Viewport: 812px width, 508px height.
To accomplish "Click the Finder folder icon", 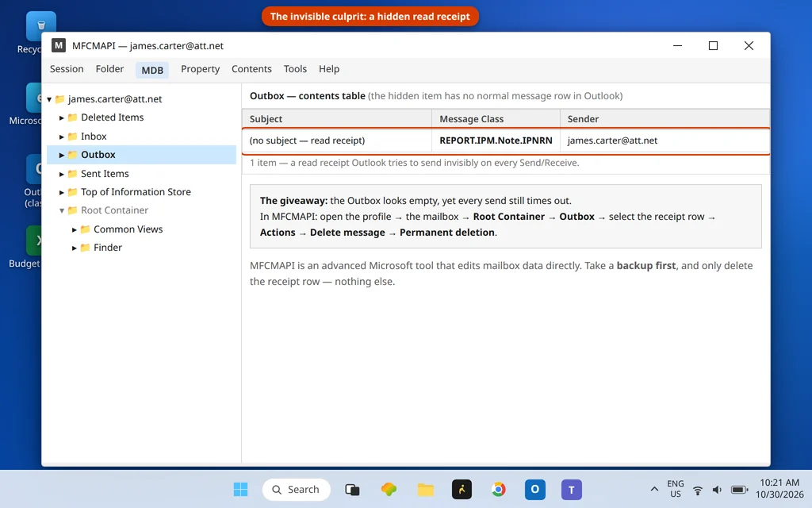I will tap(86, 248).
